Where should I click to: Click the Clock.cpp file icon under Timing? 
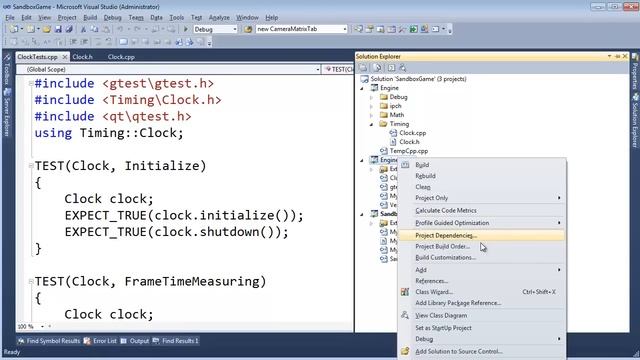(393, 133)
